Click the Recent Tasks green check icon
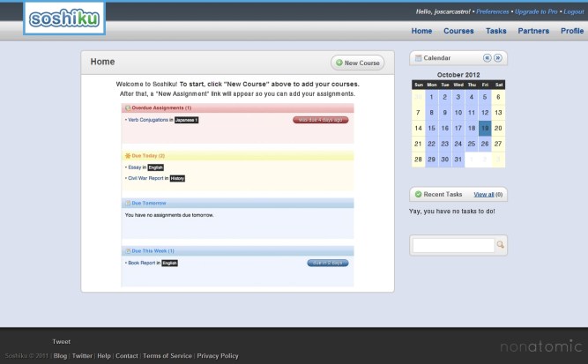Screen dimensions: 588x364 (x=418, y=194)
